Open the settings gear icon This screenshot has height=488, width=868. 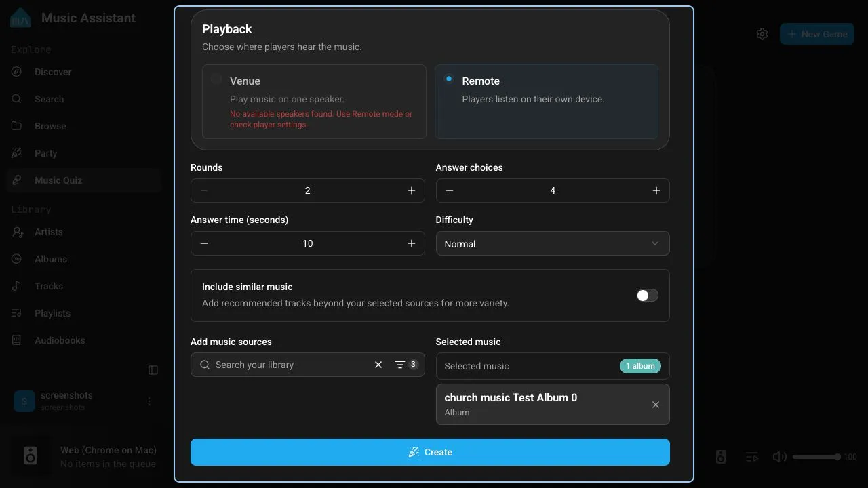click(x=762, y=34)
